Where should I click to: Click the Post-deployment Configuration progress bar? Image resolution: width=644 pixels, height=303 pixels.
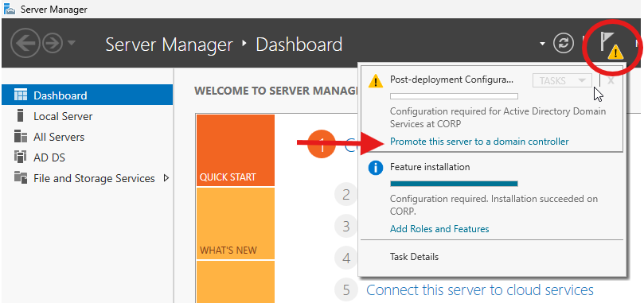(454, 96)
